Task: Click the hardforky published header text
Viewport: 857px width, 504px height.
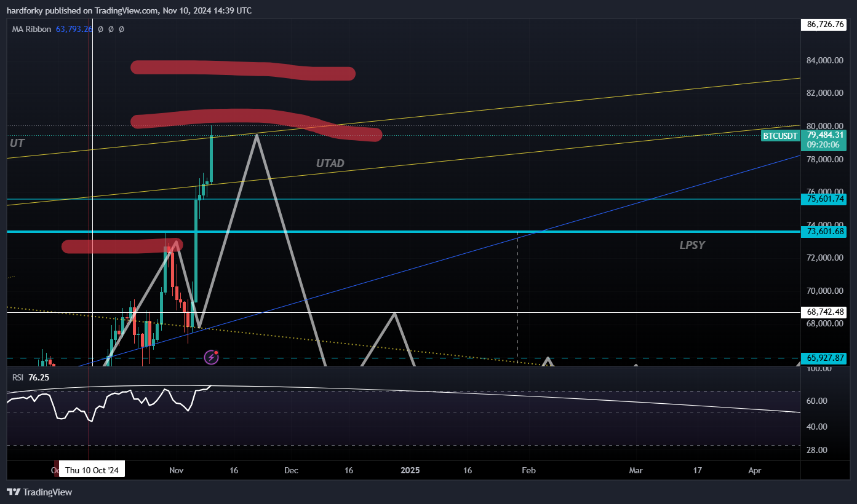Action: [x=129, y=10]
